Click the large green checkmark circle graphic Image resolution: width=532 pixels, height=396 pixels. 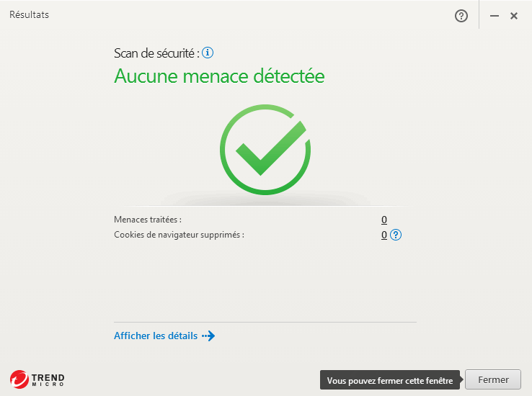(265, 149)
